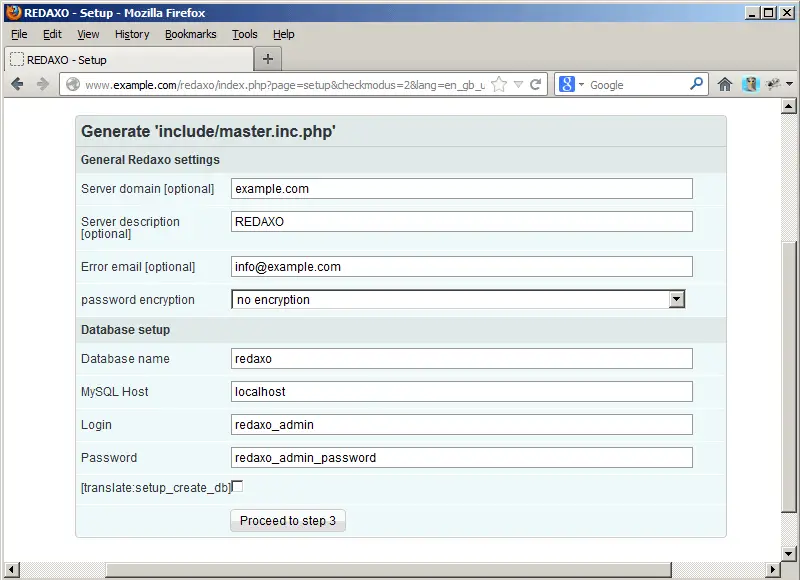800x580 pixels.
Task: Edit the Server description field
Action: pos(462,221)
